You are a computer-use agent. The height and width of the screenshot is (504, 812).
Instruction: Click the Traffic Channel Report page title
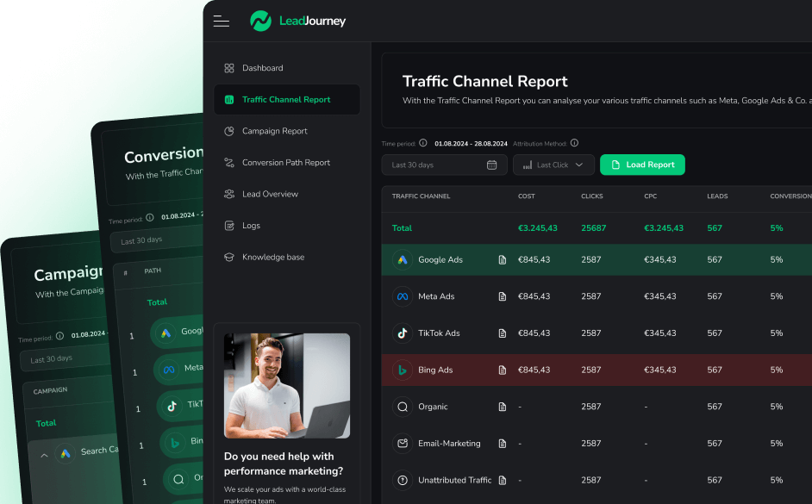pyautogui.click(x=485, y=81)
